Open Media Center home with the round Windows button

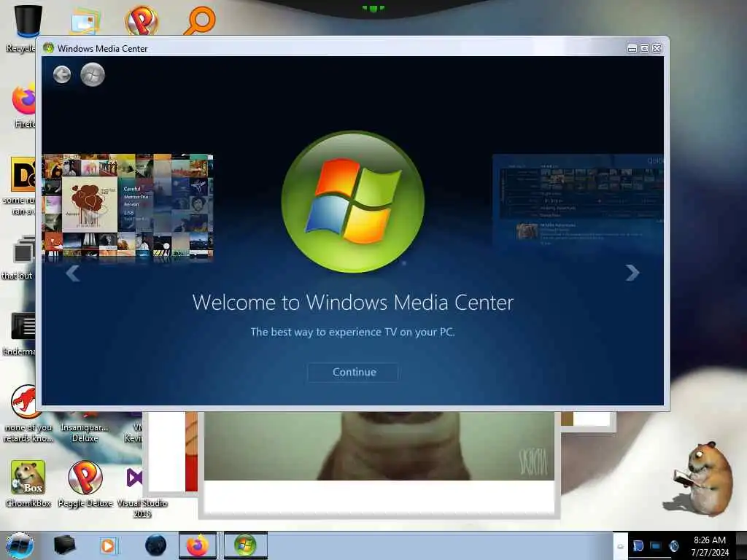(93, 75)
